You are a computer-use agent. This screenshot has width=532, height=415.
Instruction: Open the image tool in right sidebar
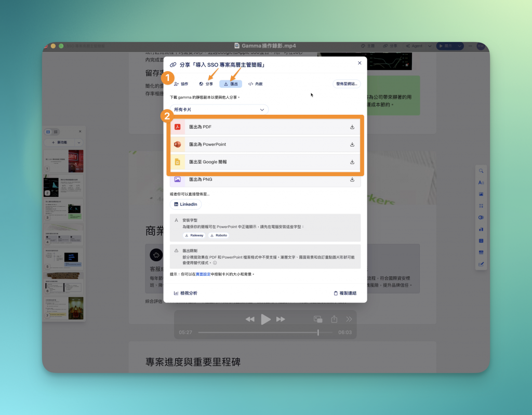(x=481, y=194)
